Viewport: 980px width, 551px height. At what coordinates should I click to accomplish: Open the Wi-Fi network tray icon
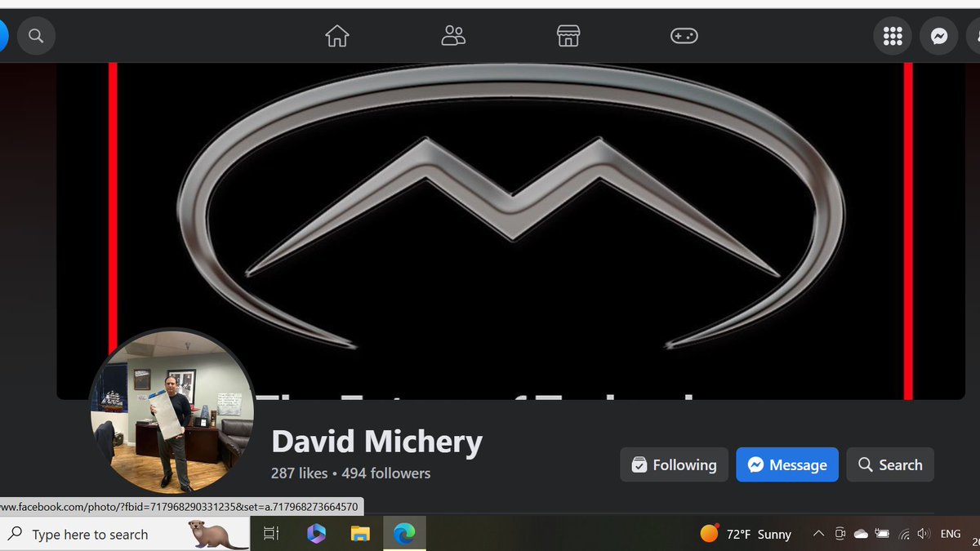903,534
